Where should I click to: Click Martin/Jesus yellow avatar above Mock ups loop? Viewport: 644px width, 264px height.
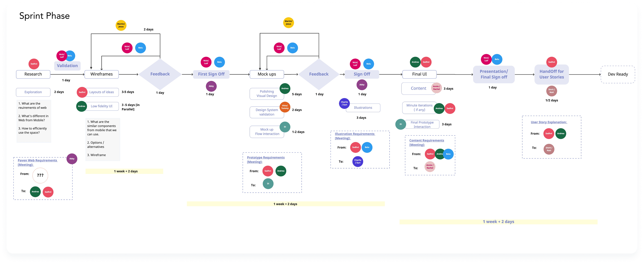coord(288,23)
